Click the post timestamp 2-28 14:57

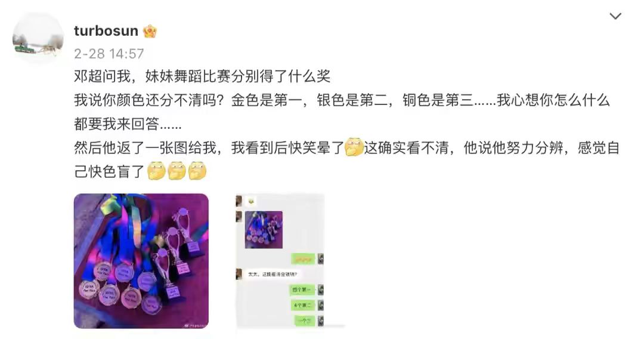[109, 54]
